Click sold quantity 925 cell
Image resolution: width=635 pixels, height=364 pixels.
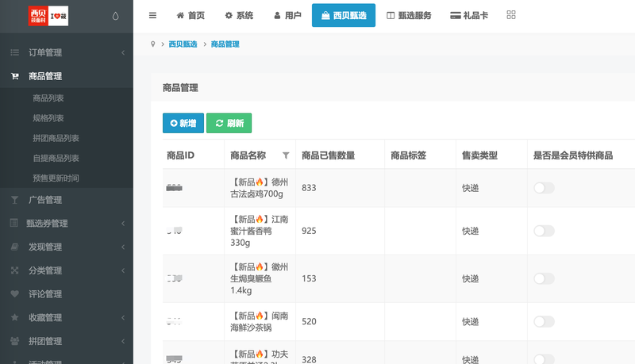pyautogui.click(x=309, y=231)
